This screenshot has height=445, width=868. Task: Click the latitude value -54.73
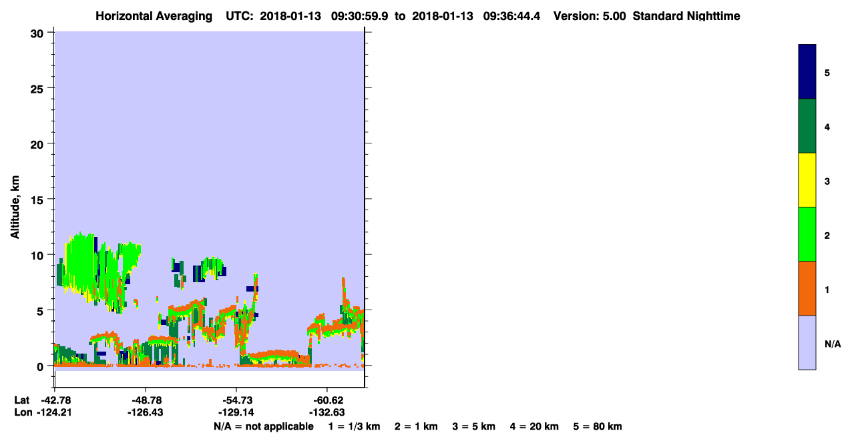tap(236, 400)
